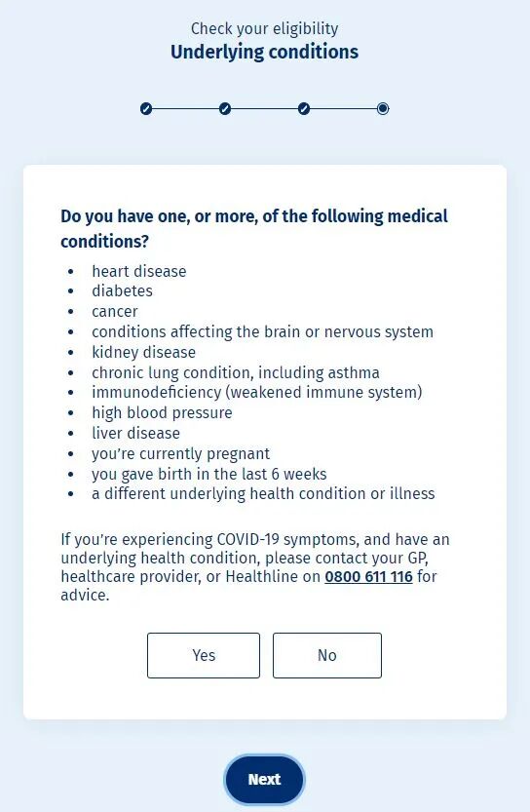The width and height of the screenshot is (530, 812).
Task: Click the current fourth step indicator
Action: (x=383, y=109)
